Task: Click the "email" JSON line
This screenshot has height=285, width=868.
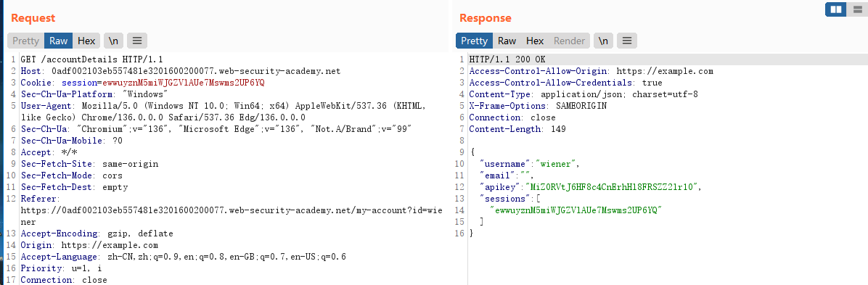Action: (x=507, y=175)
